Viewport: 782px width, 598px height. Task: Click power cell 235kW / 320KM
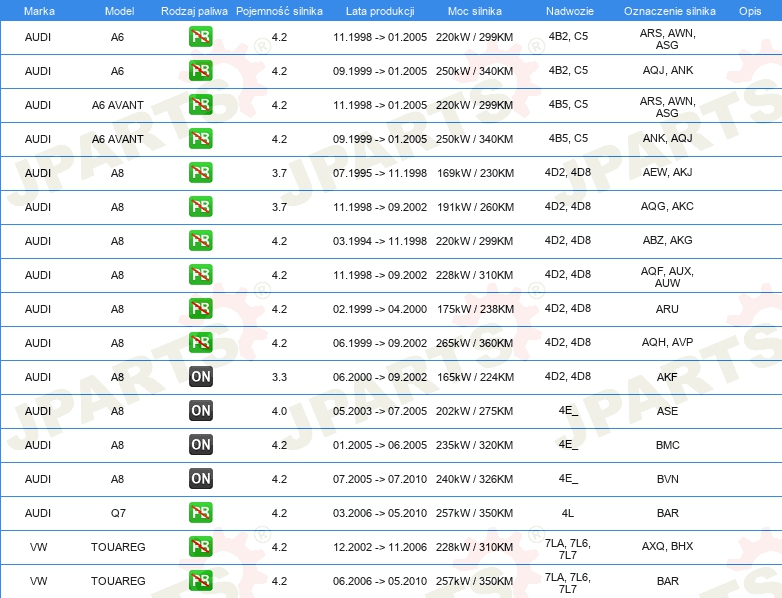click(474, 445)
